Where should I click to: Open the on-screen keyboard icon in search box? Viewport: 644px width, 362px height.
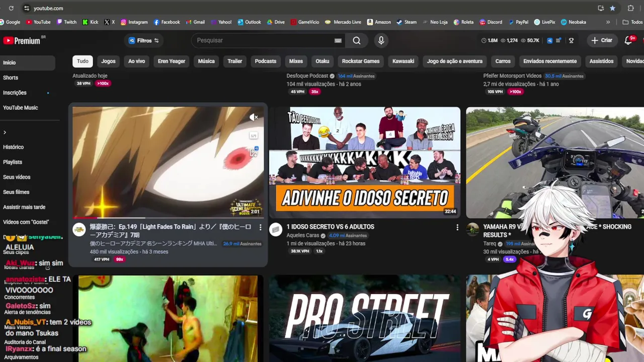tap(338, 41)
